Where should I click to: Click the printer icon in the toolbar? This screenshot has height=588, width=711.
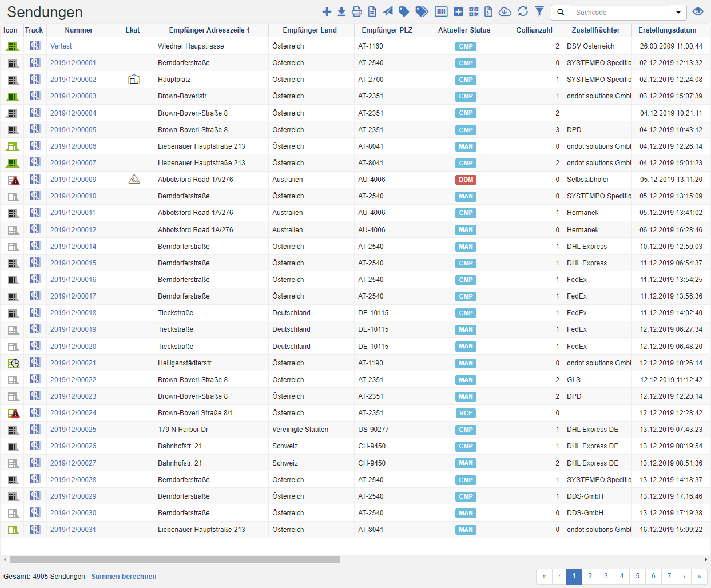click(357, 12)
